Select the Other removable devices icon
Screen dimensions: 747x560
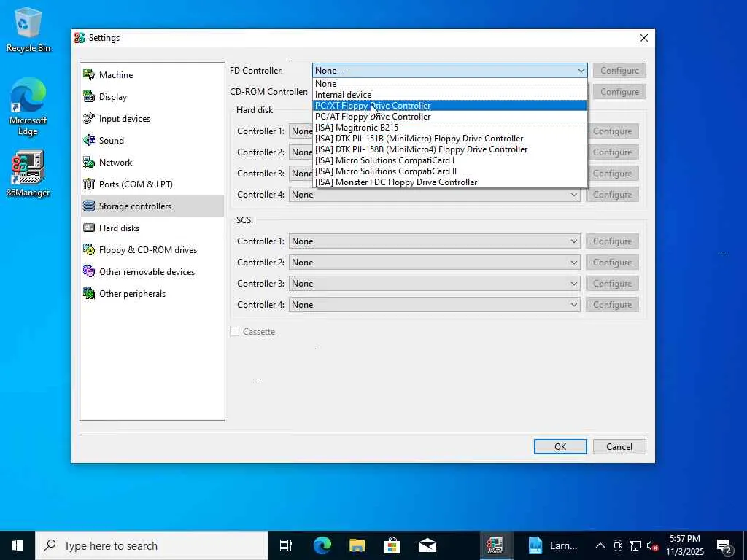coord(89,271)
